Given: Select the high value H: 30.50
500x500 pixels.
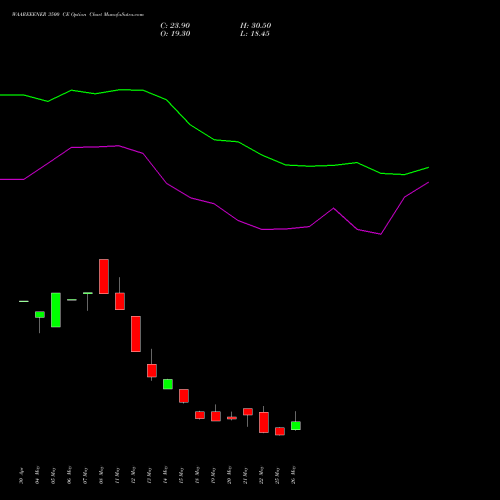Looking at the screenshot, I should 256,26.
